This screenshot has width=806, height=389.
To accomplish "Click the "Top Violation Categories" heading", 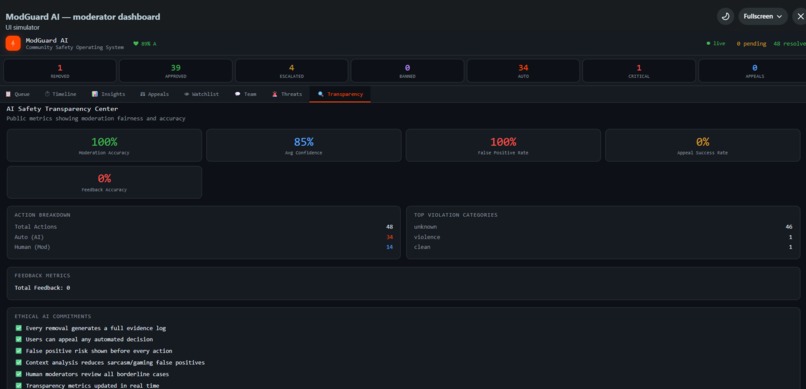I will click(x=455, y=215).
